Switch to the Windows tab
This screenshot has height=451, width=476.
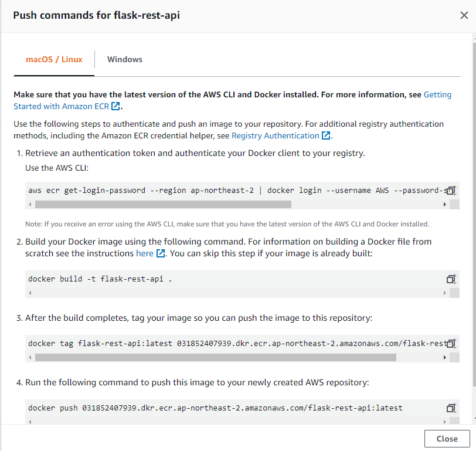point(125,59)
